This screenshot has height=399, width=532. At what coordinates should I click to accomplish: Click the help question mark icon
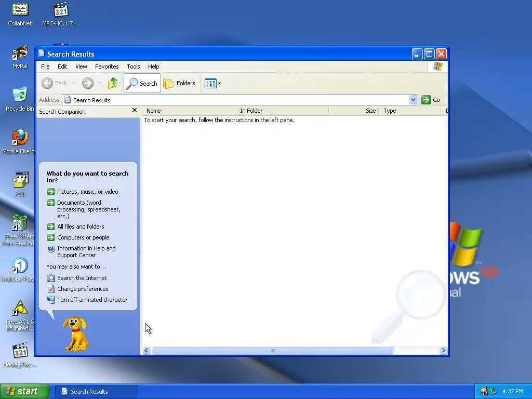click(x=51, y=249)
